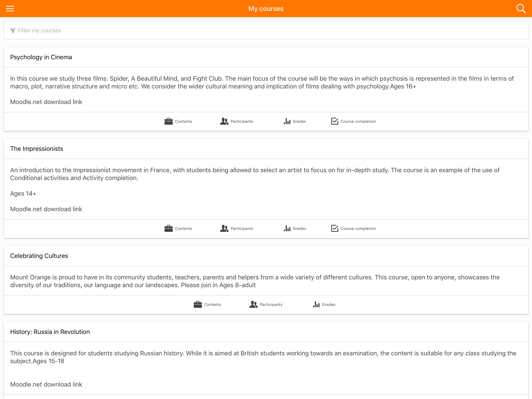Click Psychology in Cinema Grades chart icon
The width and height of the screenshot is (532, 399).
[x=287, y=121]
